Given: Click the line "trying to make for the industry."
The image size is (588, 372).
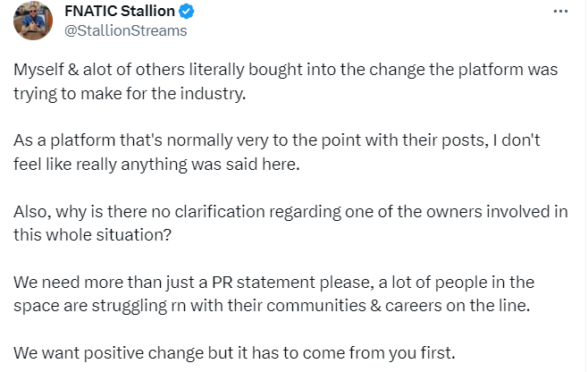Looking at the screenshot, I should (x=130, y=94).
